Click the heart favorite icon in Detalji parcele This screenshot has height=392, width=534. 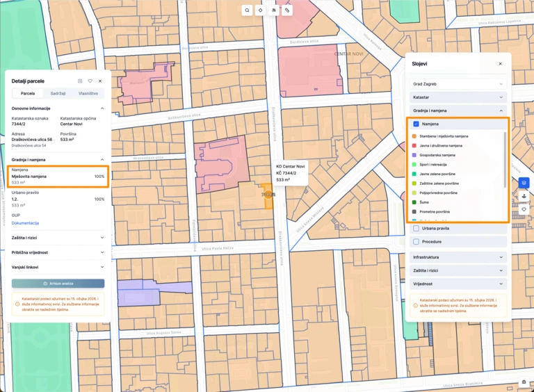point(90,81)
